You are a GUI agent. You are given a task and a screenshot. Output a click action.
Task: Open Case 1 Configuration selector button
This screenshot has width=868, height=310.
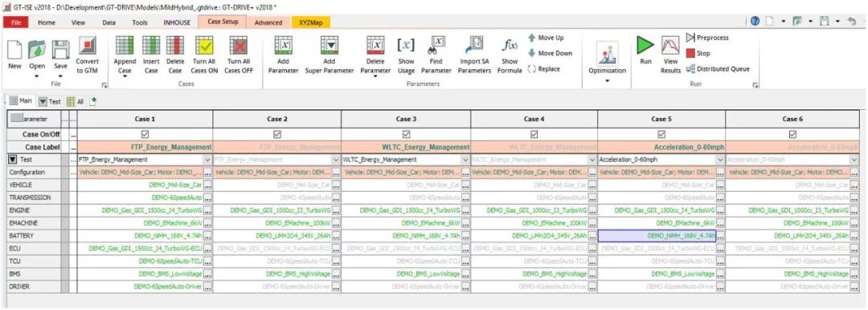click(207, 172)
